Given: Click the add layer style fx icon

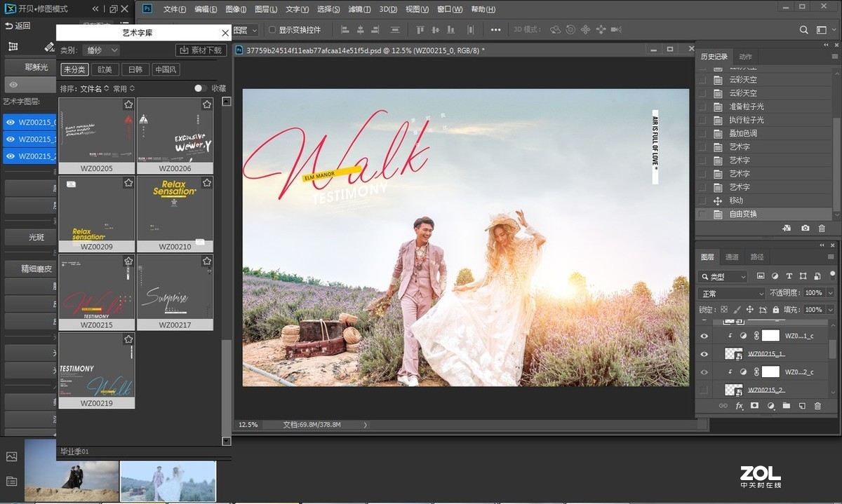Looking at the screenshot, I should click(x=739, y=406).
